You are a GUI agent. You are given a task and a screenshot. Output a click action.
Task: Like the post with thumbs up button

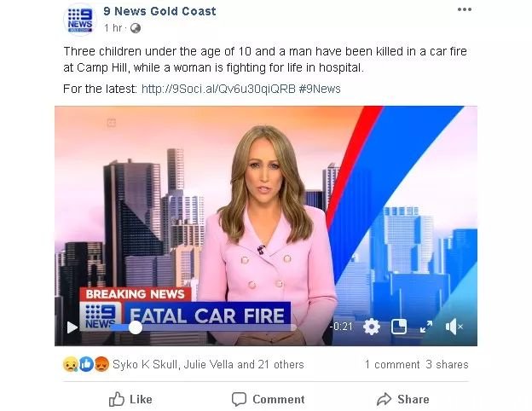pos(130,399)
